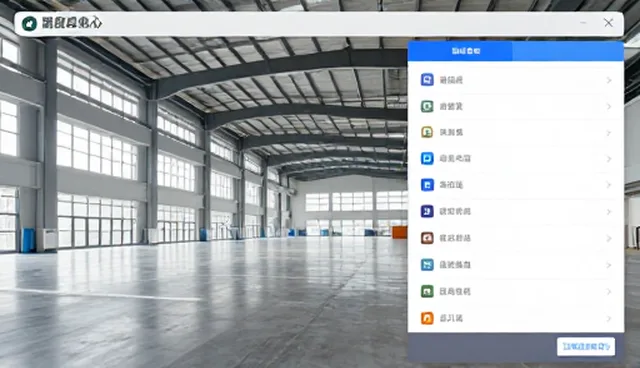Switch to the lighter-blue right tab of the panel

[x=568, y=51]
